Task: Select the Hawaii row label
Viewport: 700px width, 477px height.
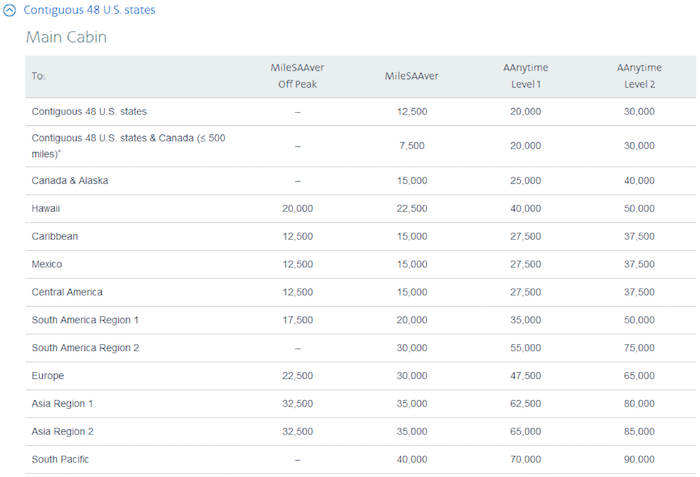Action: coord(46,209)
